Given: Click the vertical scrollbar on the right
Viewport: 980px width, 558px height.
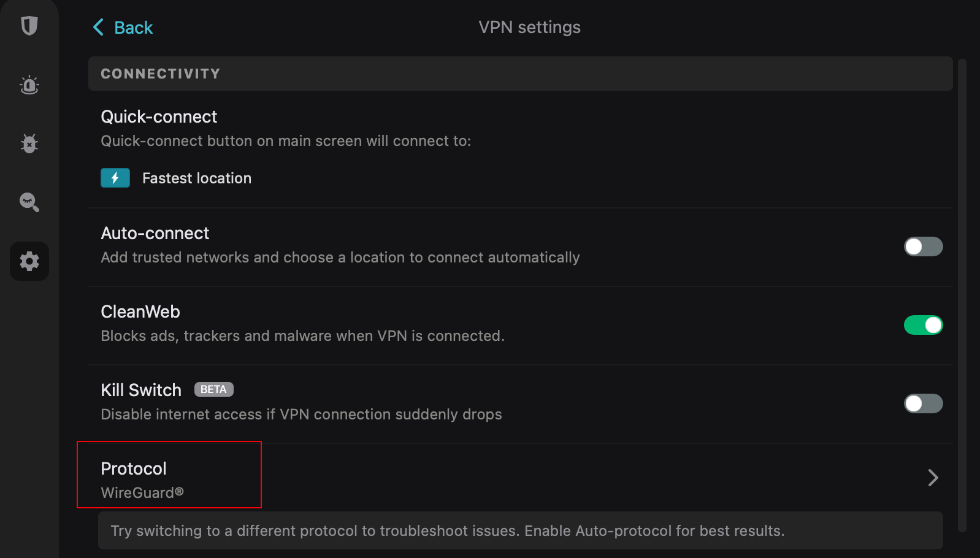Looking at the screenshot, I should 962,294.
